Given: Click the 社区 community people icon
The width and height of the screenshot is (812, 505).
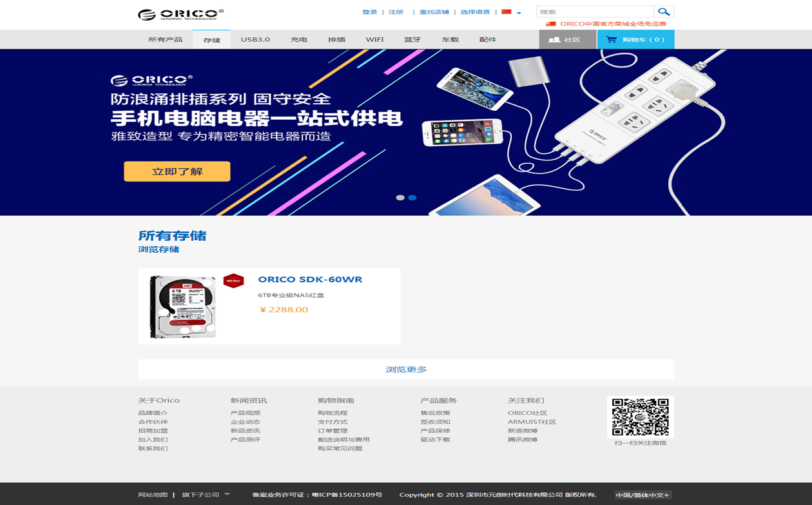Looking at the screenshot, I should (x=554, y=40).
